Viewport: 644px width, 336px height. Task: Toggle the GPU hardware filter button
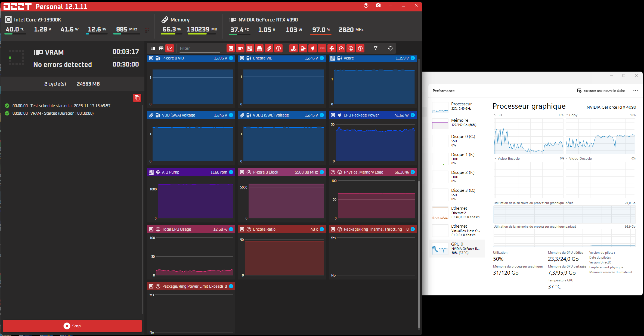pos(240,48)
